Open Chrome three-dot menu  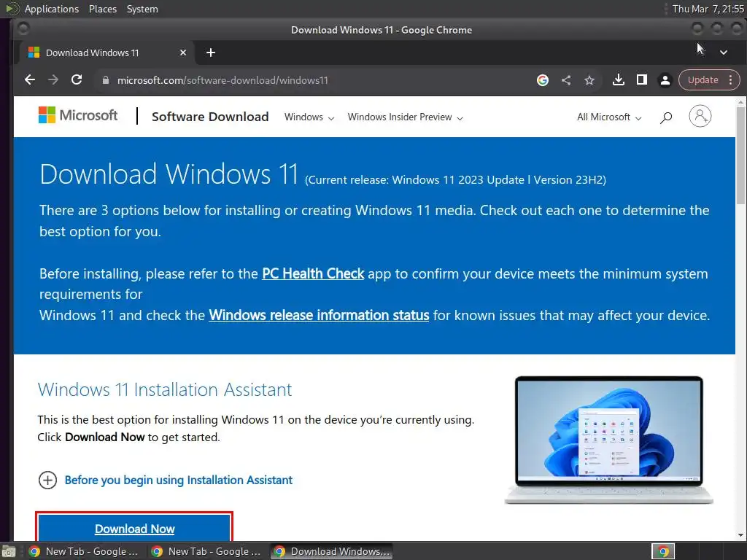(x=731, y=80)
